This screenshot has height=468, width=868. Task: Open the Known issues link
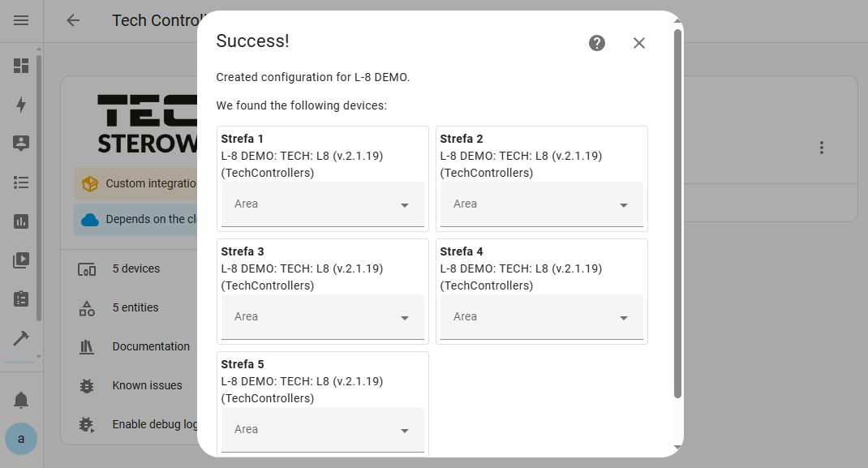(148, 385)
